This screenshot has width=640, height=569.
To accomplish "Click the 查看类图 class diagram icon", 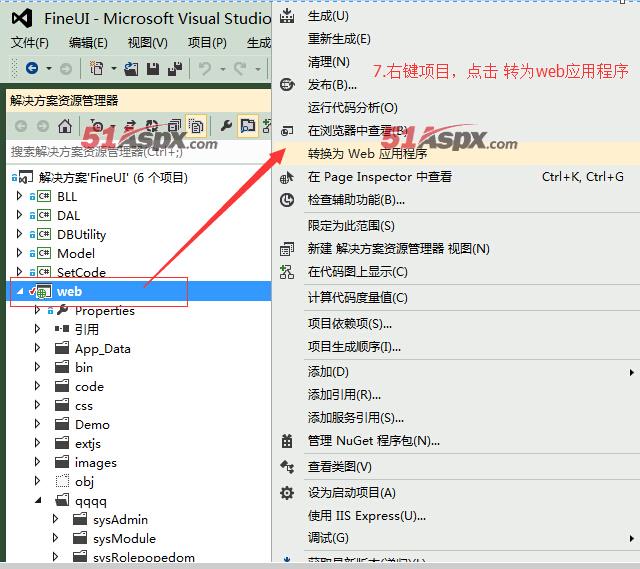I will click(x=287, y=467).
